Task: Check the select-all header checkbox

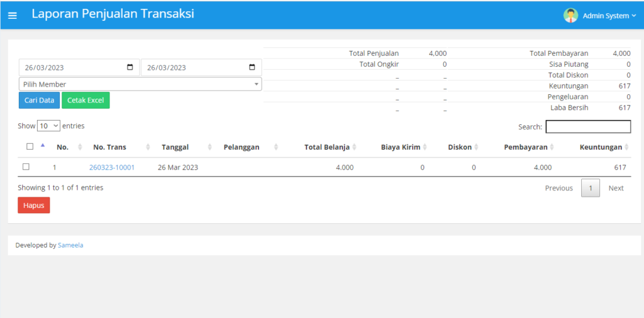Action: [30, 146]
